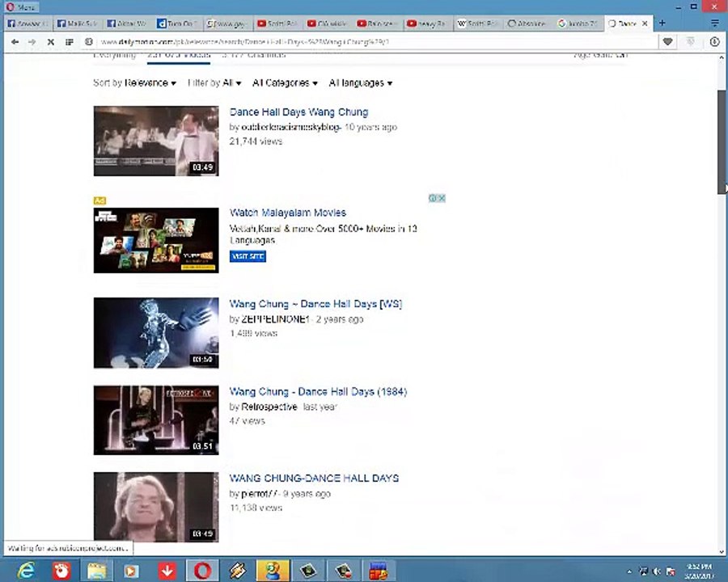Stop the page from loading
Viewport: 728px width, 582px height.
coord(51,42)
